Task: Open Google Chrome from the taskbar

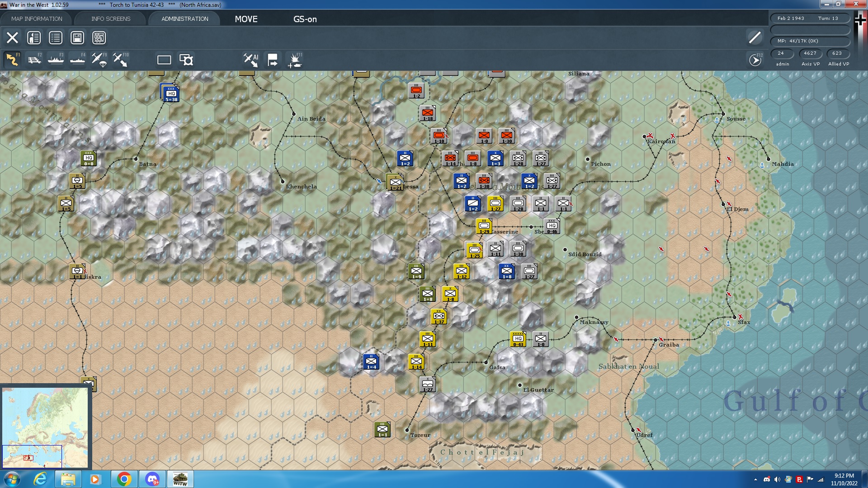Action: tap(124, 479)
